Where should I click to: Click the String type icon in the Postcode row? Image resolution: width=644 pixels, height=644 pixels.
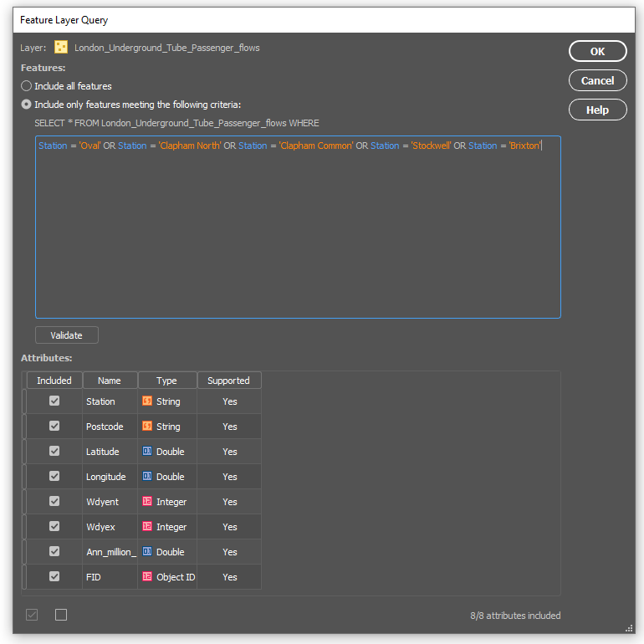tap(147, 426)
